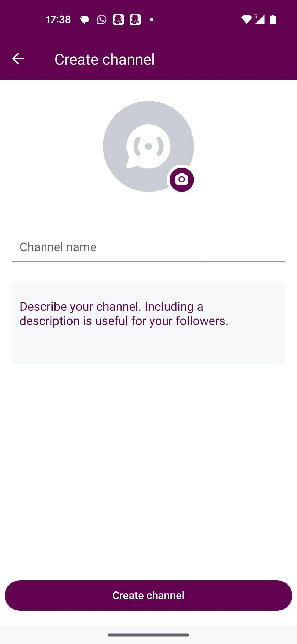Focus the Channel name field
This screenshot has height=644, width=297.
click(x=148, y=247)
